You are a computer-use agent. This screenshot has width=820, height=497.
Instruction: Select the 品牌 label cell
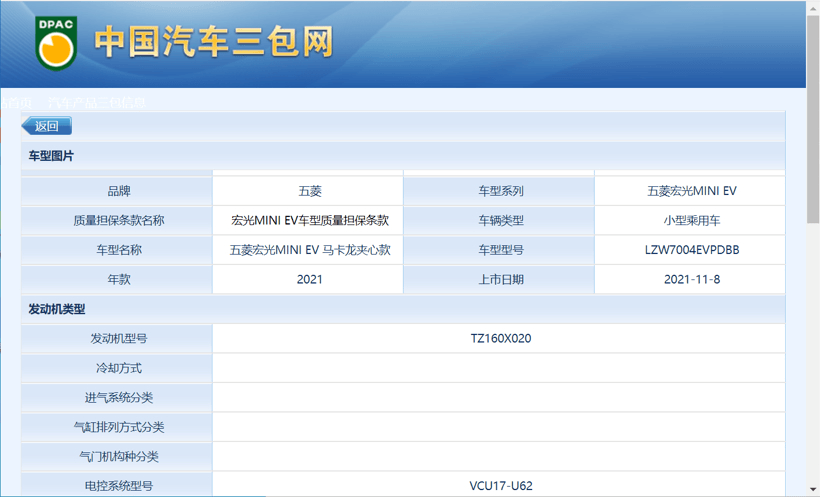(x=117, y=191)
